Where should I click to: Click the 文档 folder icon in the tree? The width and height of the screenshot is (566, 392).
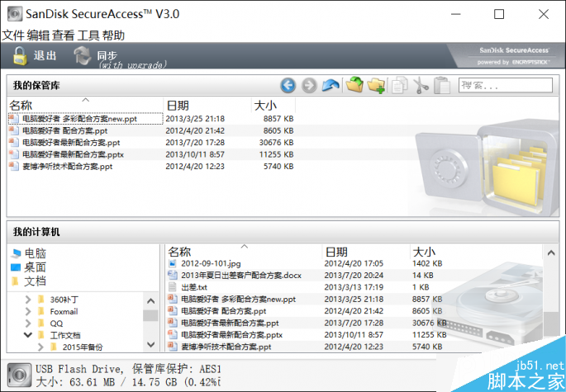15,281
